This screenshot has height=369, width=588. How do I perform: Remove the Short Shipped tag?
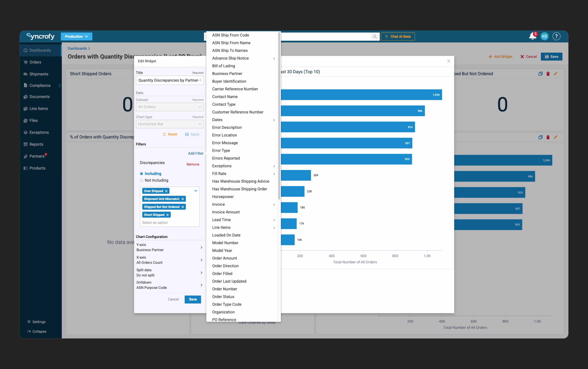pyautogui.click(x=167, y=215)
